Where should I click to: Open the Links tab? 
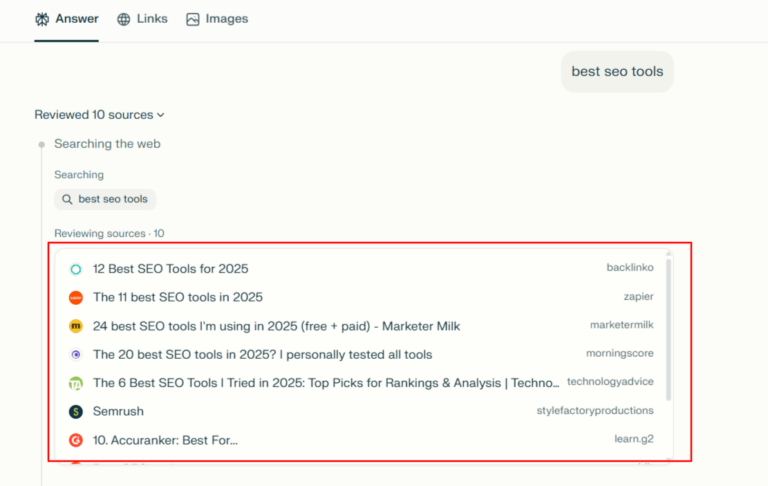pyautogui.click(x=142, y=19)
